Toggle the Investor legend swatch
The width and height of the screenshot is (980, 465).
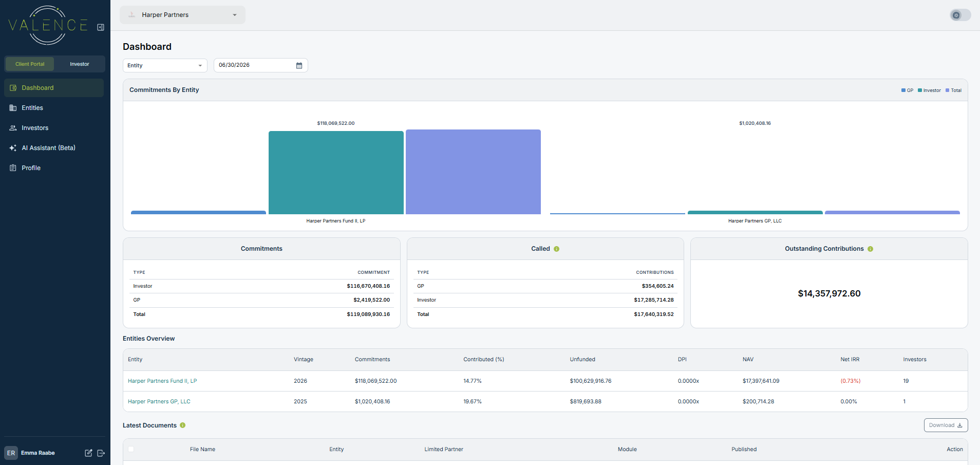[920, 90]
